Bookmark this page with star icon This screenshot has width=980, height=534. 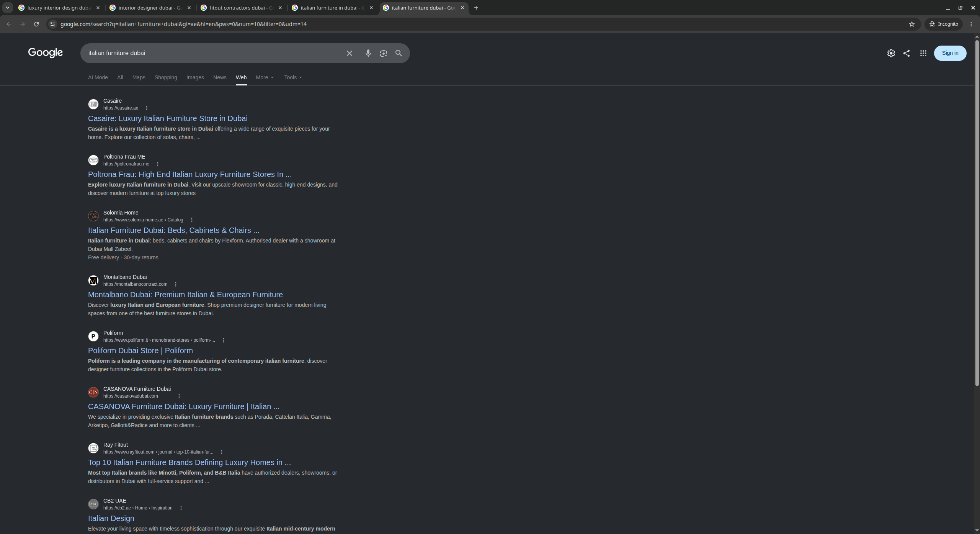[911, 24]
